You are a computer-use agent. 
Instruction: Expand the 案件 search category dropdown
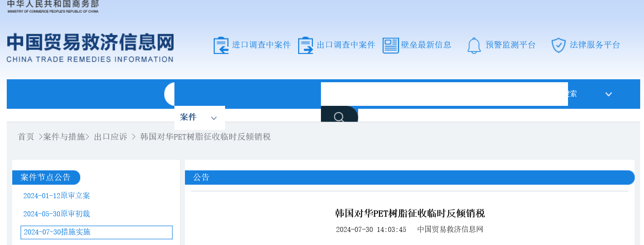pyautogui.click(x=199, y=118)
